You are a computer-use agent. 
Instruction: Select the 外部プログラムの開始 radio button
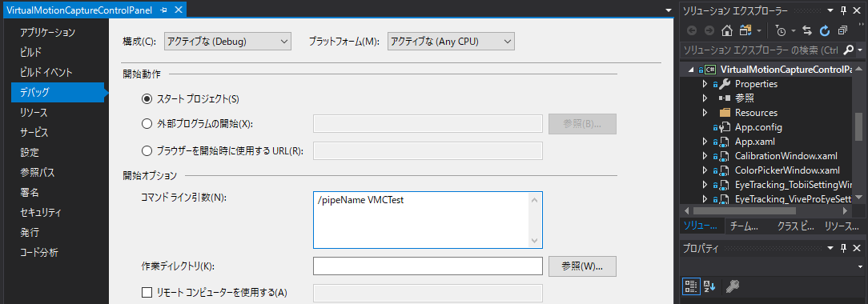coord(147,124)
